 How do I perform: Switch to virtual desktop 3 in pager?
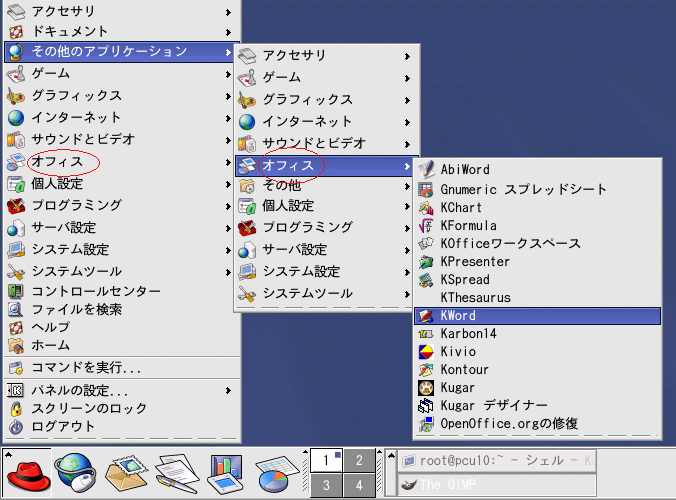pyautogui.click(x=326, y=485)
